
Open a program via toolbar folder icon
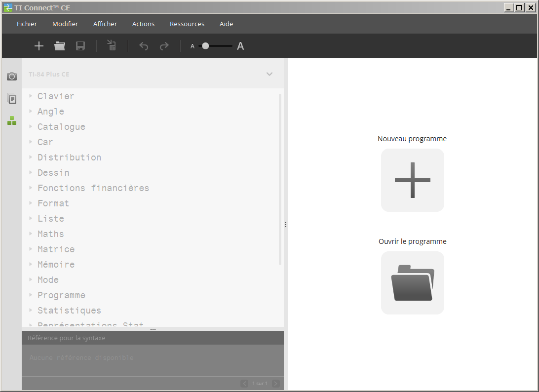click(60, 46)
